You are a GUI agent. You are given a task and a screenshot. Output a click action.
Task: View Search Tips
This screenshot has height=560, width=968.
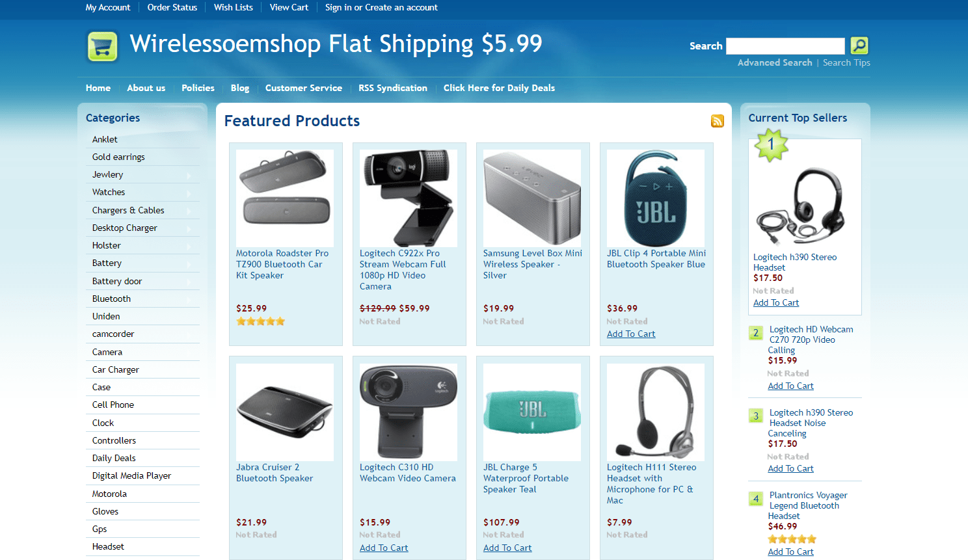point(846,62)
